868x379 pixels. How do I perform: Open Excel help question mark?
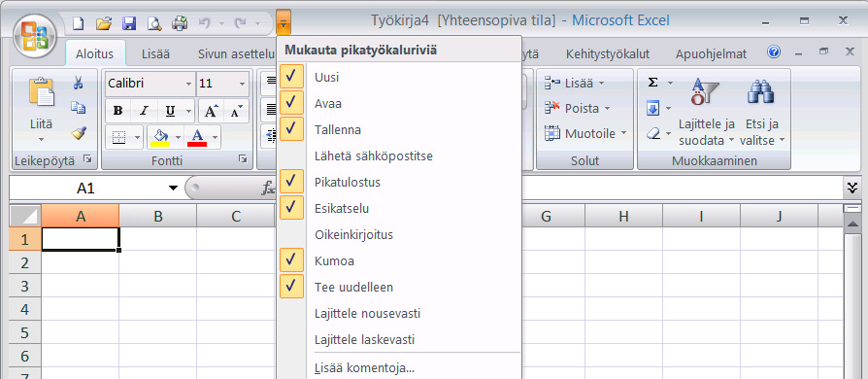(x=774, y=52)
